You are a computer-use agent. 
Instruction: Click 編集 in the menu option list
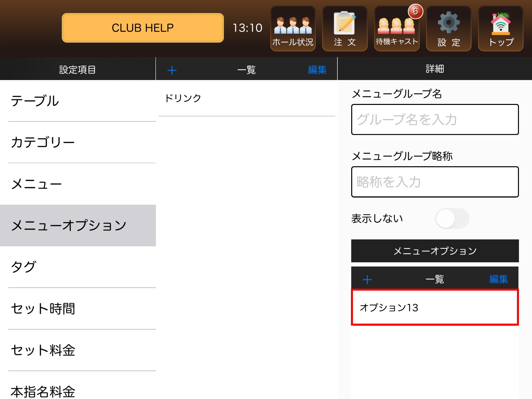(x=499, y=279)
